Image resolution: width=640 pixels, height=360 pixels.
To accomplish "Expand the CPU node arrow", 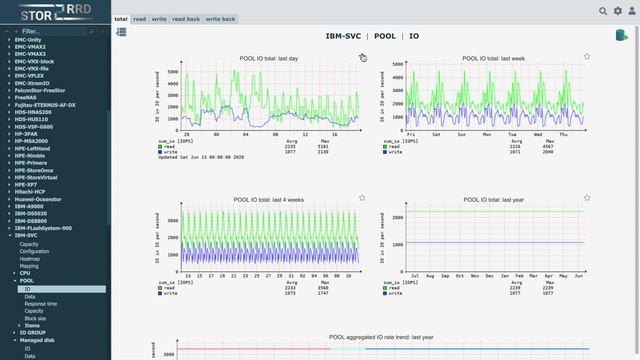I will coord(14,273).
